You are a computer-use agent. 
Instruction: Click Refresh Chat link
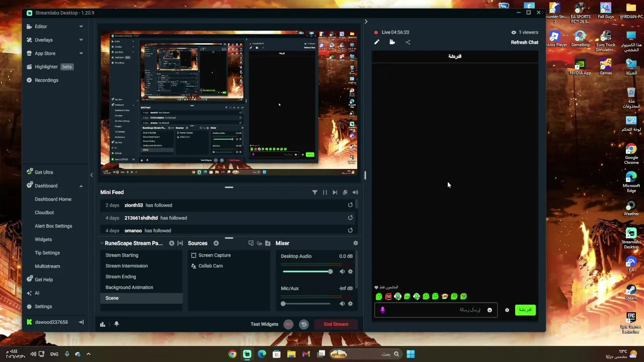pyautogui.click(x=524, y=42)
